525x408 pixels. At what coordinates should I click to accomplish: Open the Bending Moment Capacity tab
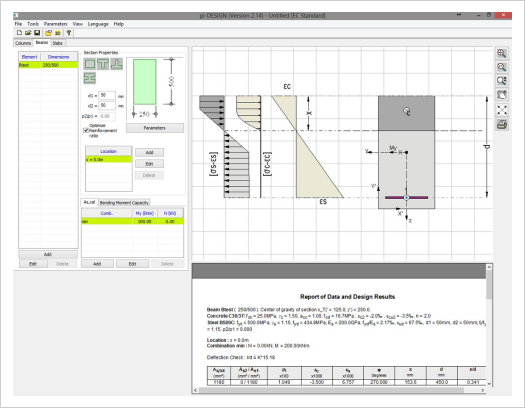coord(124,202)
